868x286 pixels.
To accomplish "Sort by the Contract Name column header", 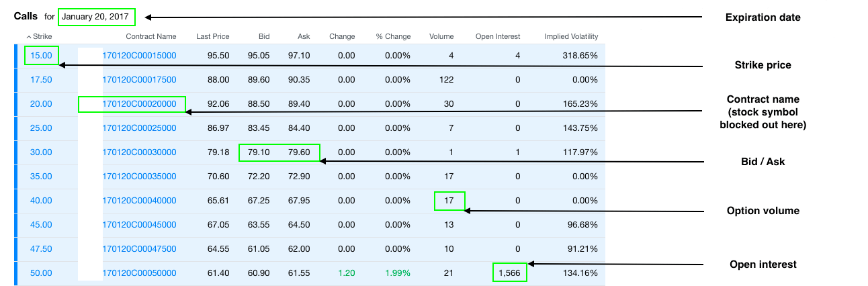I will [150, 37].
